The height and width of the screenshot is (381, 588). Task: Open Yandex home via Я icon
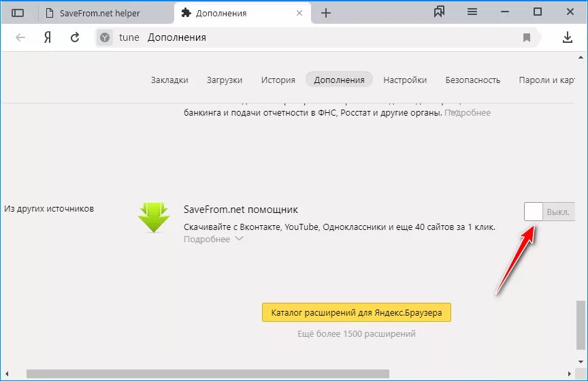(48, 37)
